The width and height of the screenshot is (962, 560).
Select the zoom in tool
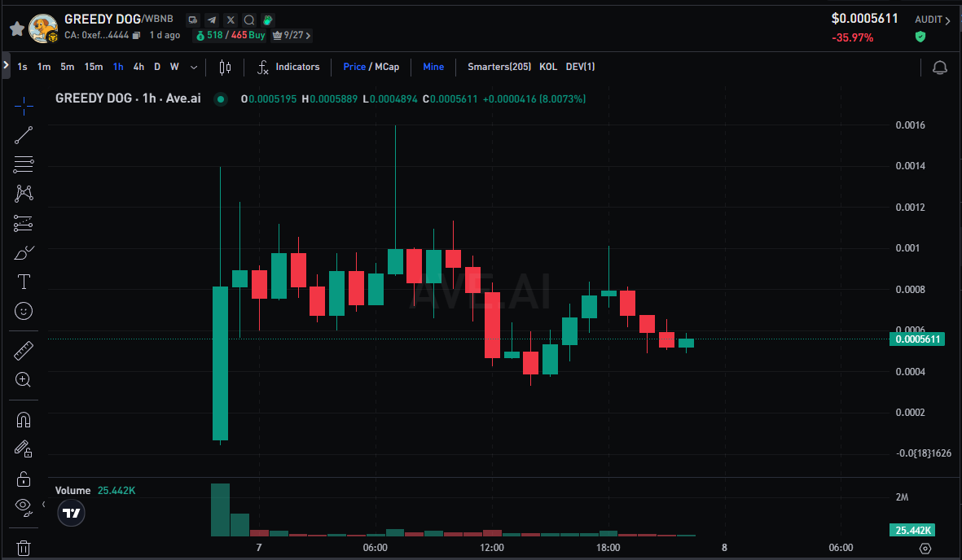pos(24,379)
